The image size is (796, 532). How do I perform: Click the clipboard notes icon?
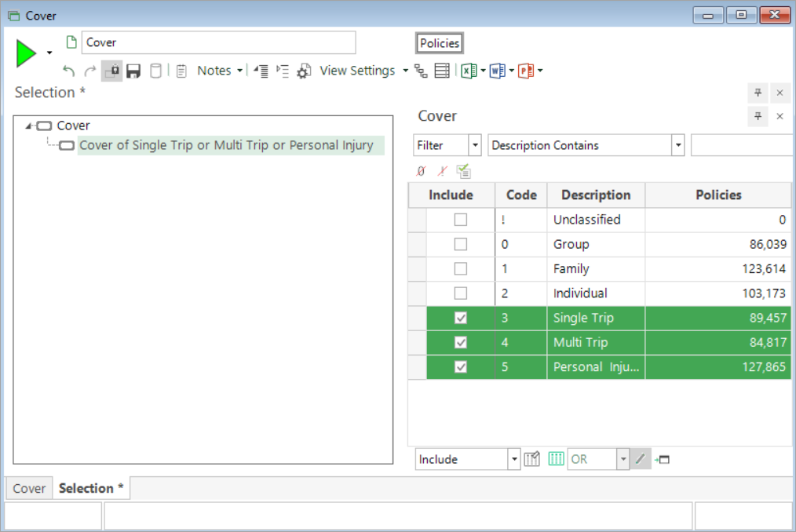click(181, 71)
